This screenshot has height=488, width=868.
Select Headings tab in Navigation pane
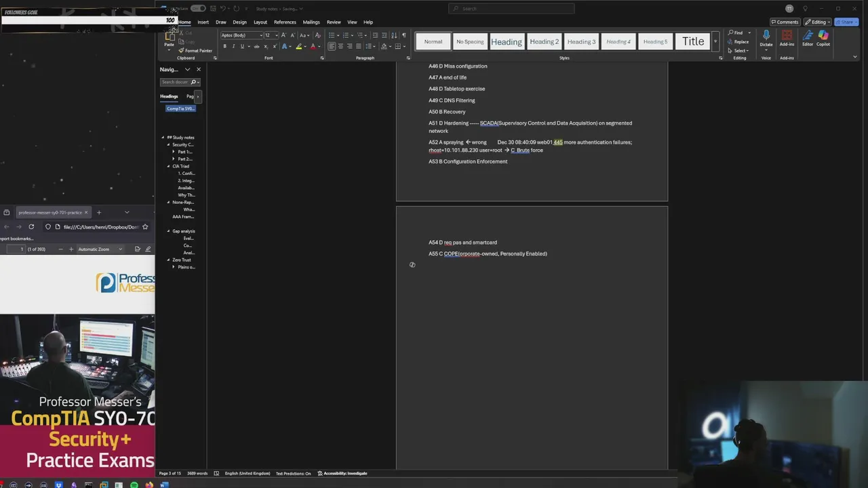[169, 96]
